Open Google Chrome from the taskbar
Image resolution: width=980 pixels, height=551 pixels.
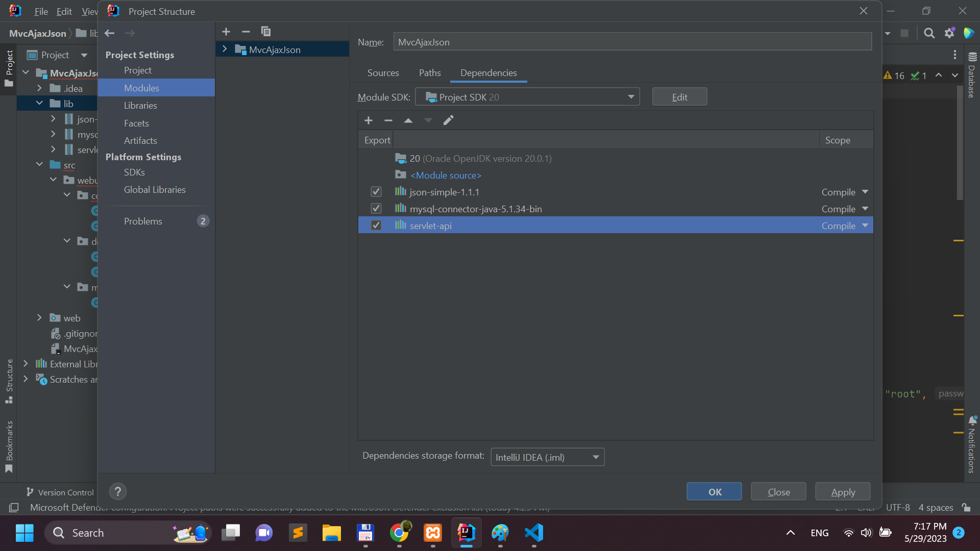(x=400, y=533)
